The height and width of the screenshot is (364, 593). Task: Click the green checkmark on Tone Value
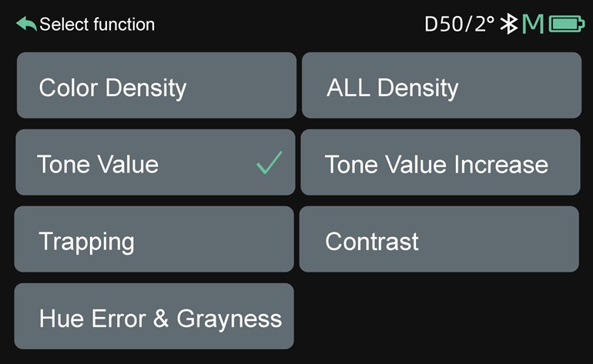pos(270,162)
